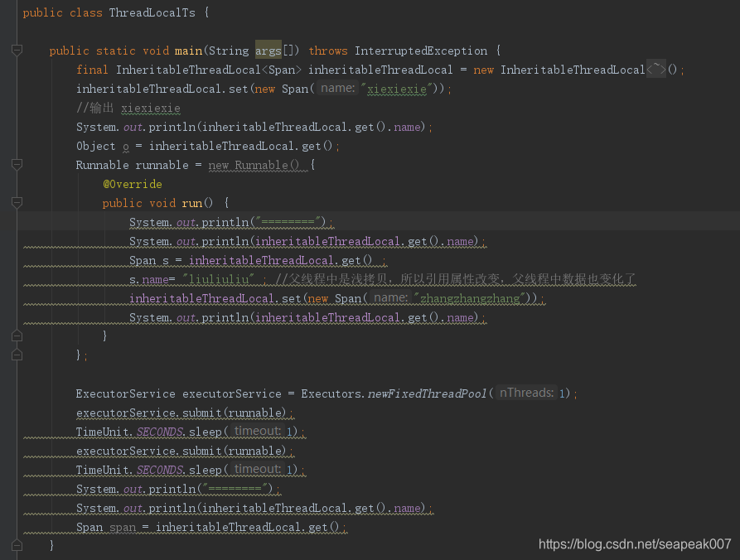Screen dimensions: 740x560
Task: Click the Chinese comment about 父线程中是浅拷贝
Action: (x=456, y=279)
